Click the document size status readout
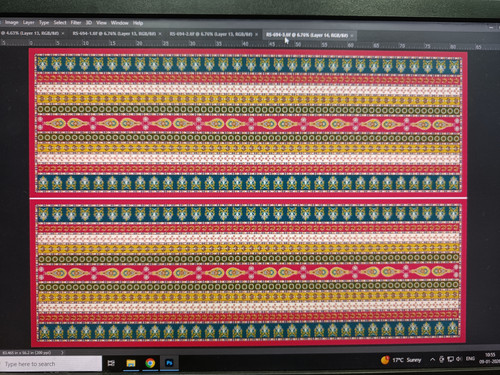The width and height of the screenshot is (500, 375). point(27,352)
